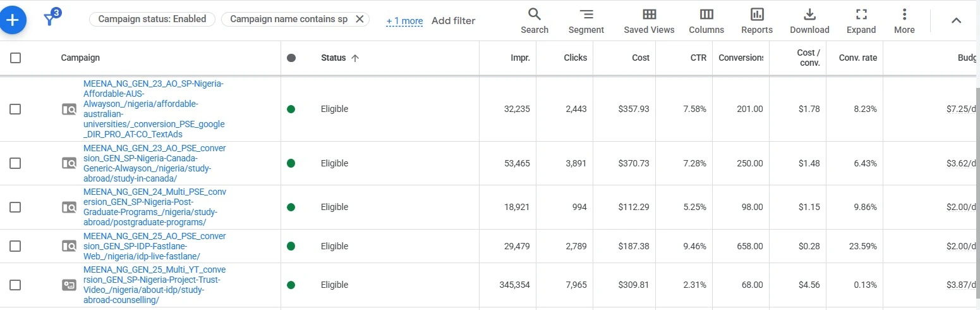Open the IDP-Fastlane-Web campaign link
This screenshot has height=310, width=980.
click(x=154, y=246)
